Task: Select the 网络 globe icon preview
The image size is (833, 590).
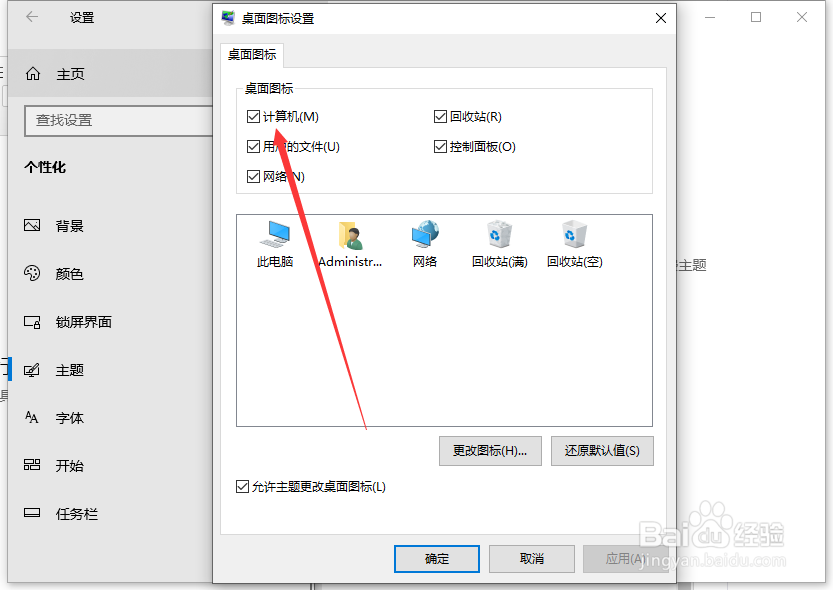Action: coord(425,245)
